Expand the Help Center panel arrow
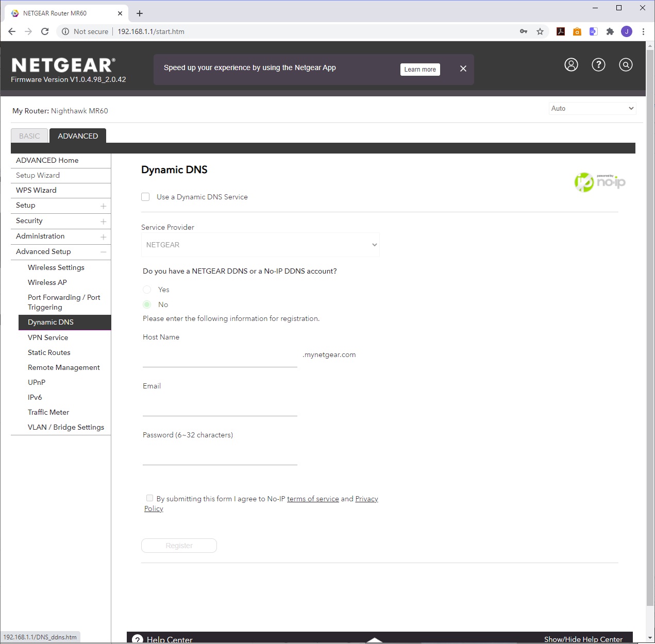The height and width of the screenshot is (644, 655). (375, 640)
